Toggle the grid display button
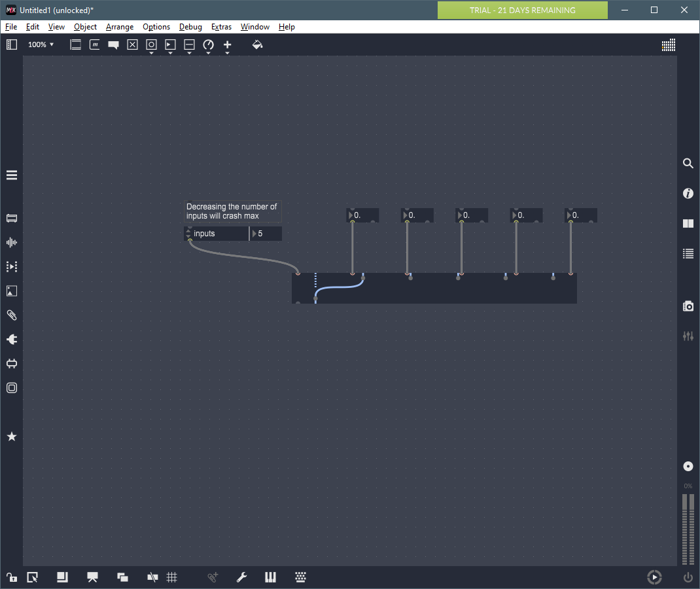 point(172,577)
